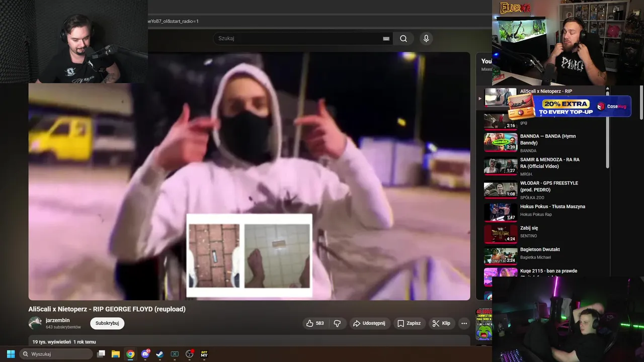The width and height of the screenshot is (644, 362).
Task: Click the Bagietka Michael channel name
Action: pos(535,257)
